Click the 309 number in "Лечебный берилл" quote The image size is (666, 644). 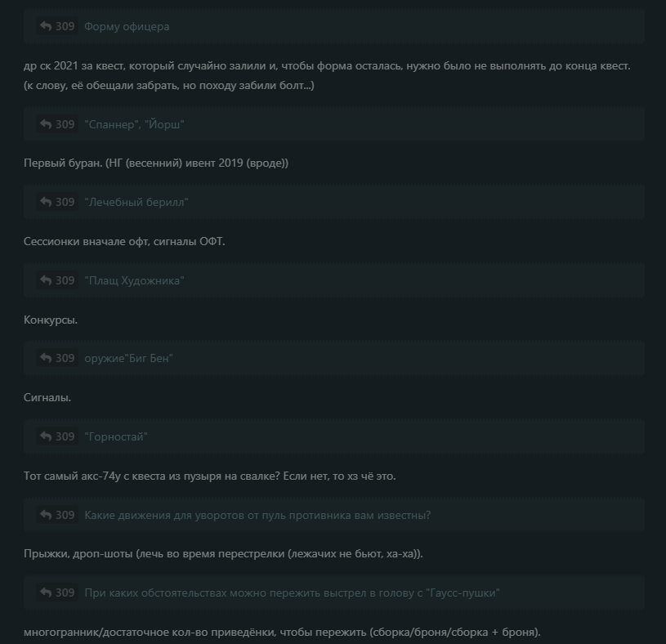click(65, 202)
